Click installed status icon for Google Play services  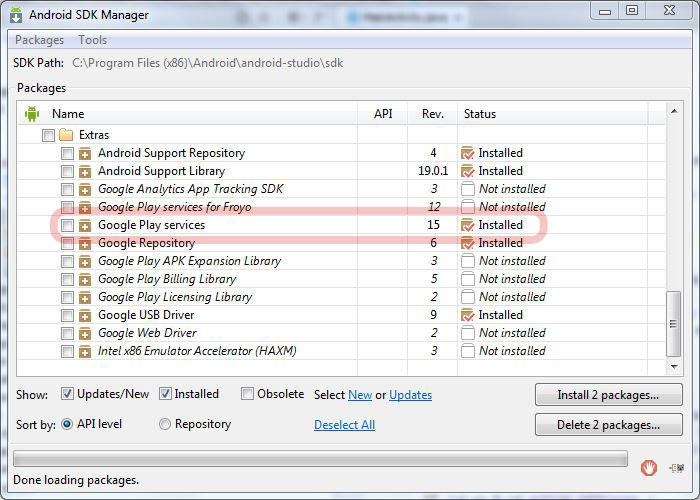[467, 225]
